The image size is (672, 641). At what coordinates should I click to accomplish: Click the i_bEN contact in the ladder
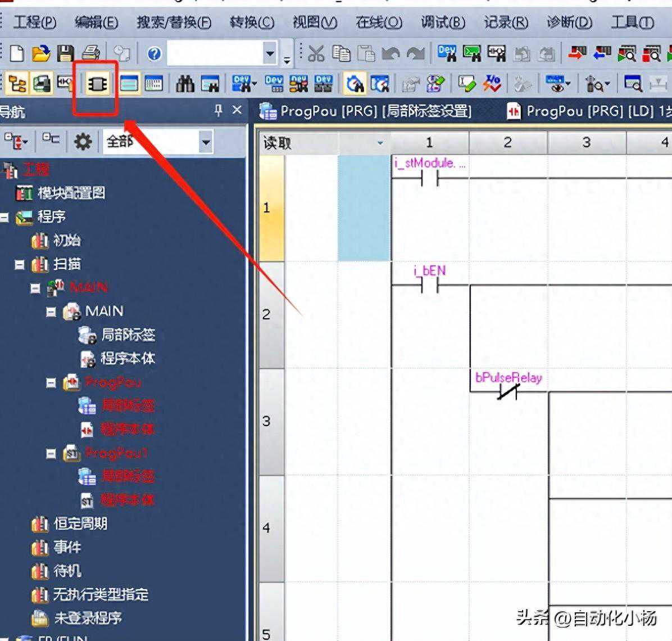[x=429, y=286]
